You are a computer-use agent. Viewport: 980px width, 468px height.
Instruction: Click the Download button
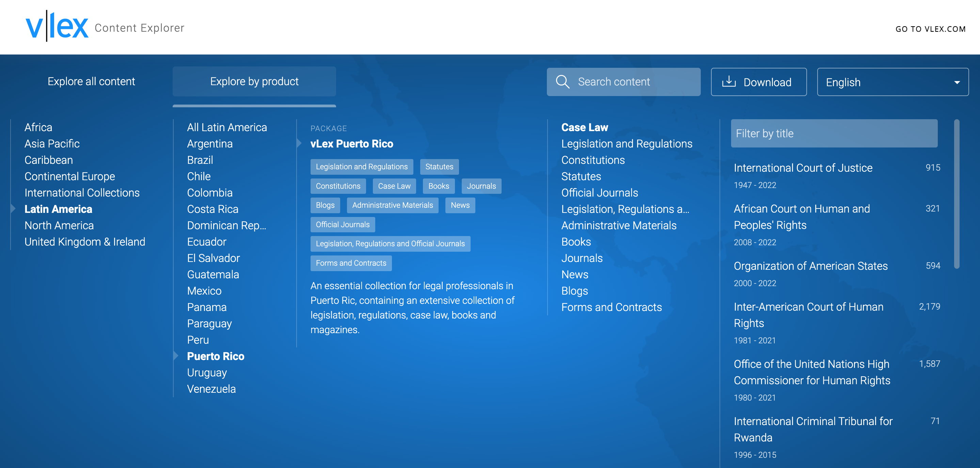(759, 82)
